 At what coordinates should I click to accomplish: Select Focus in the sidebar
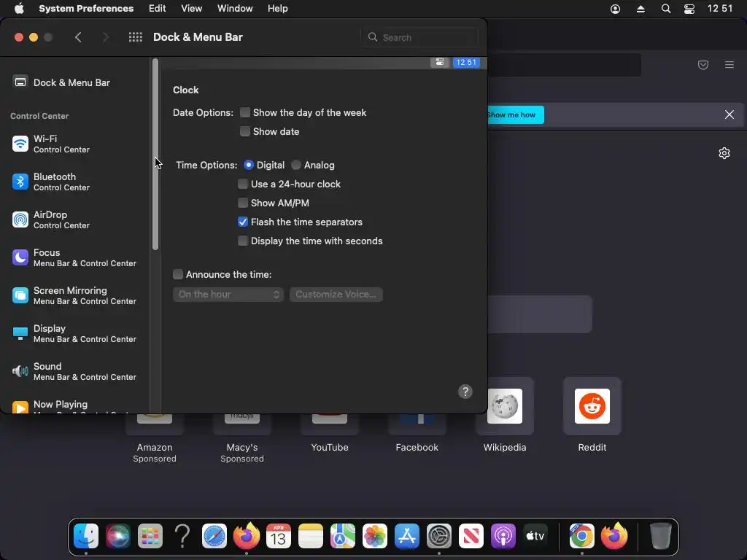(x=74, y=257)
